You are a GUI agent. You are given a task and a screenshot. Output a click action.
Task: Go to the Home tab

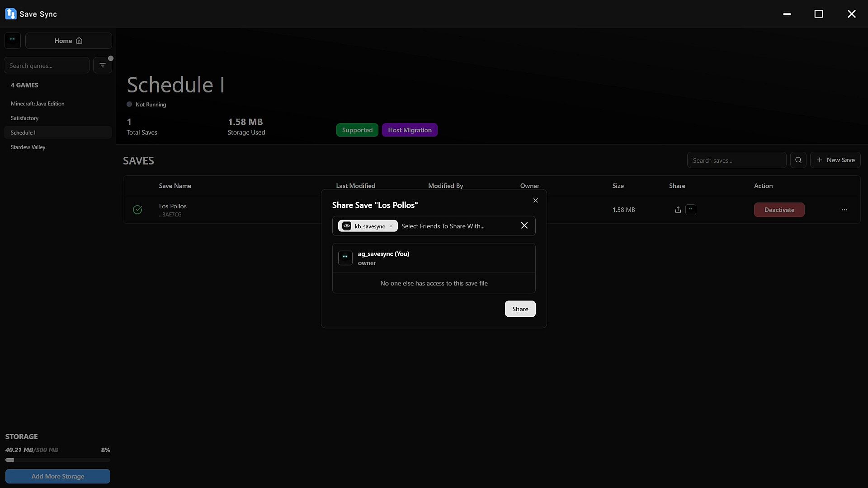[x=69, y=41]
